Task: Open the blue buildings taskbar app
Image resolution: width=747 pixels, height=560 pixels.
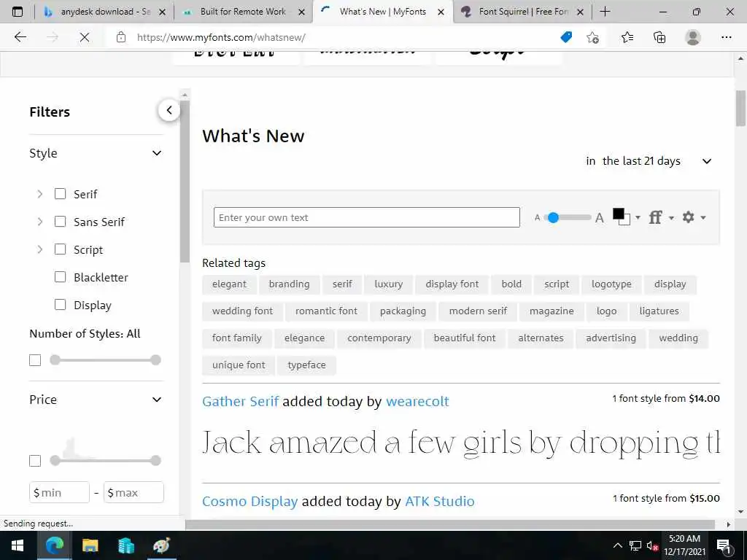Action: tap(125, 545)
